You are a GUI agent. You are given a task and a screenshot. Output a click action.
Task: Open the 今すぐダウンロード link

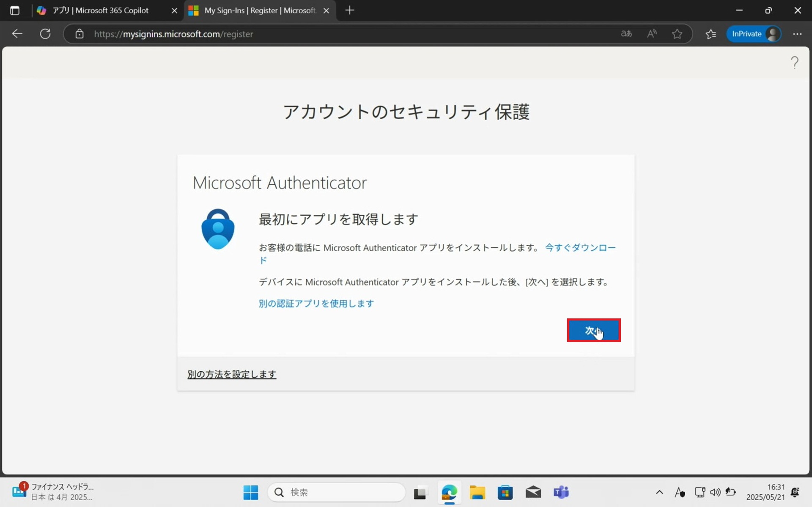[x=580, y=248]
